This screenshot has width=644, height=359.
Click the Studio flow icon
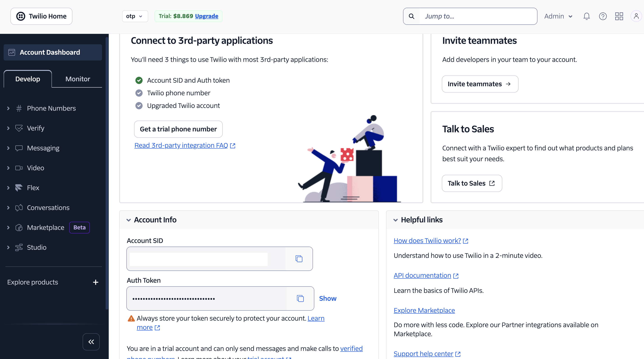tap(19, 247)
